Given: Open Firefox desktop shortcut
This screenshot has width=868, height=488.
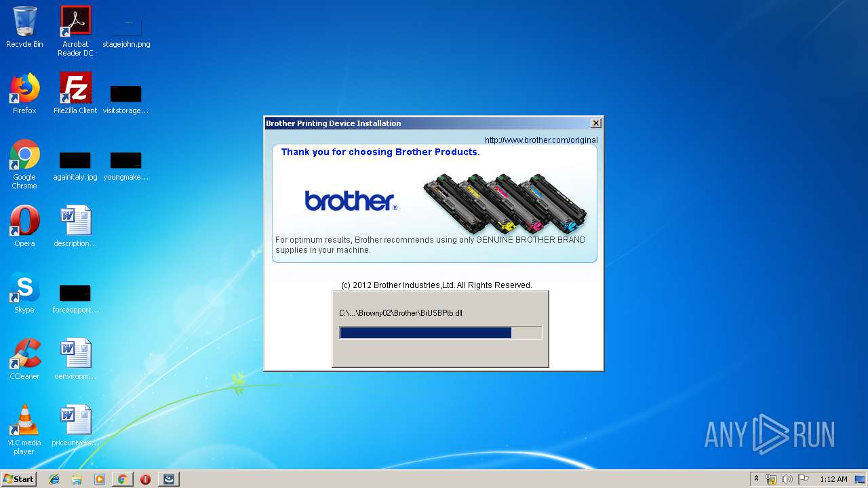Looking at the screenshot, I should coord(24,94).
